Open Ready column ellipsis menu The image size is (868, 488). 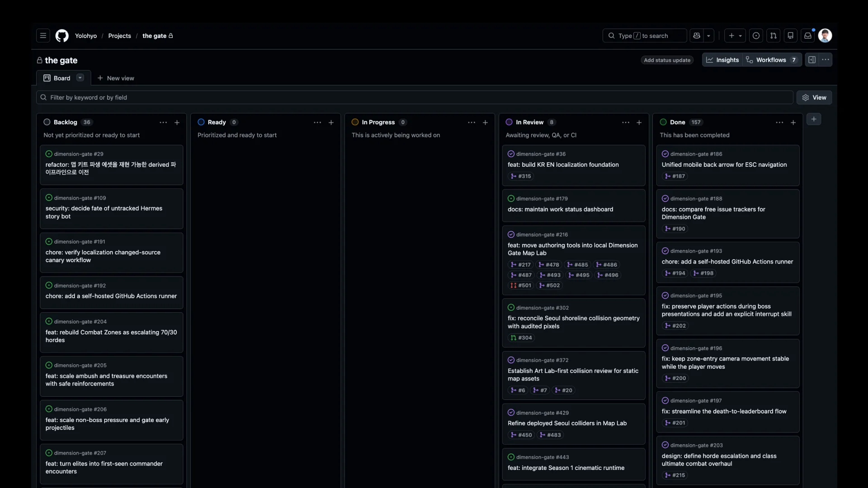[x=317, y=122]
